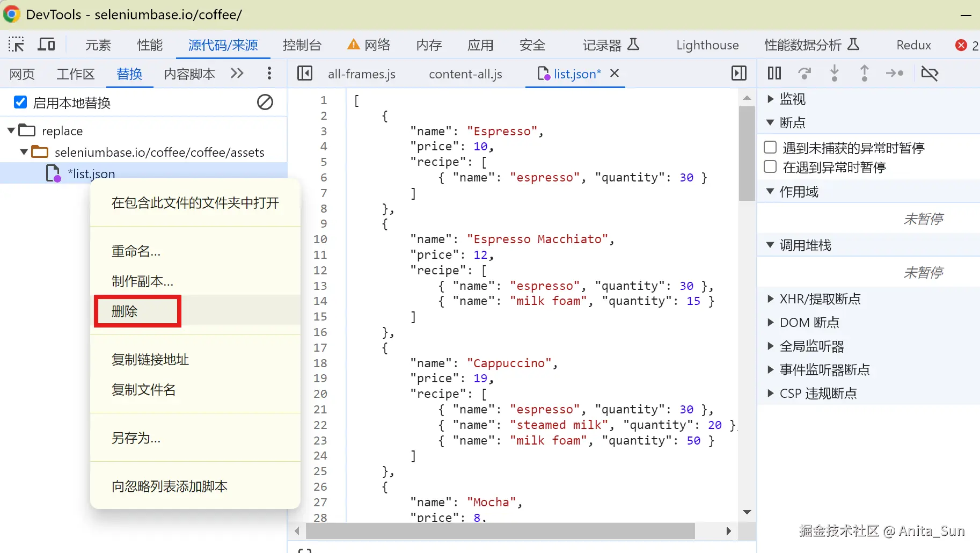Expand the 事件监听器断点 section

770,369
